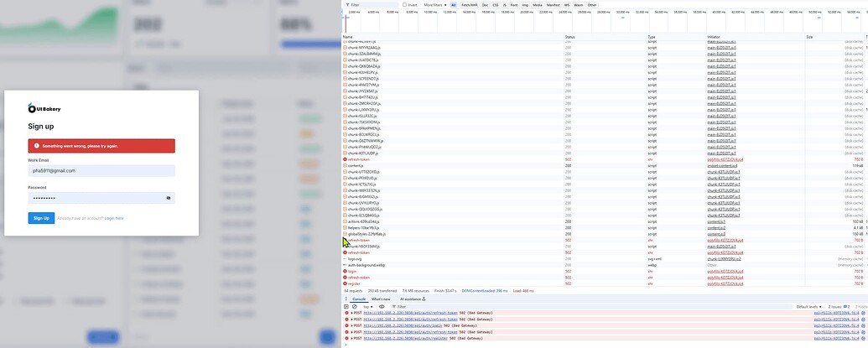The height and width of the screenshot is (348, 868).
Task: Select the failed 'register' request row
Action: click(355, 283)
